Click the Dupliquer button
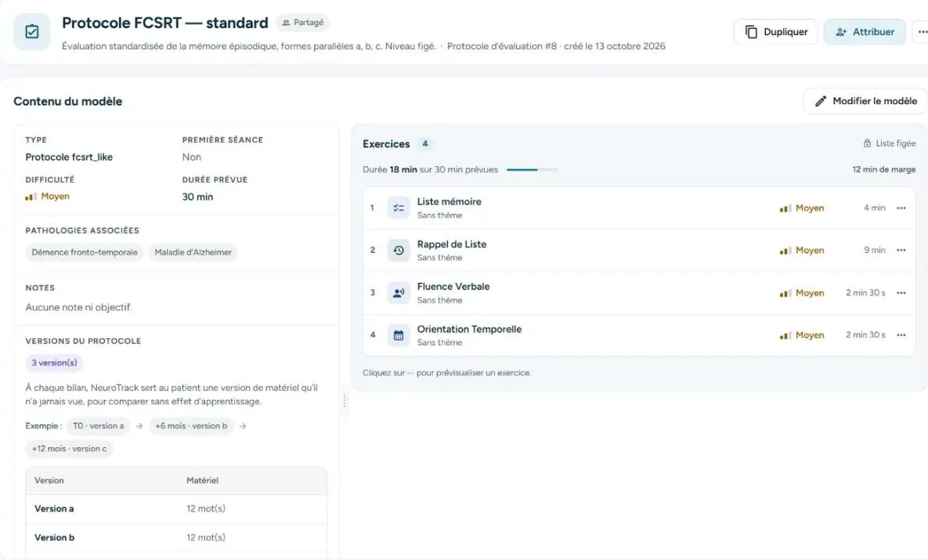928x560 pixels. click(x=776, y=32)
